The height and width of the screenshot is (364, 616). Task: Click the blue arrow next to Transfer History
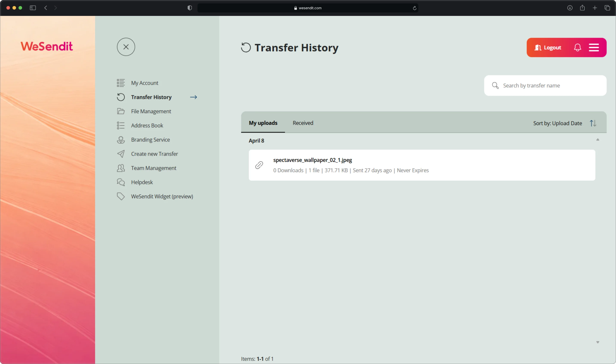[x=194, y=97]
